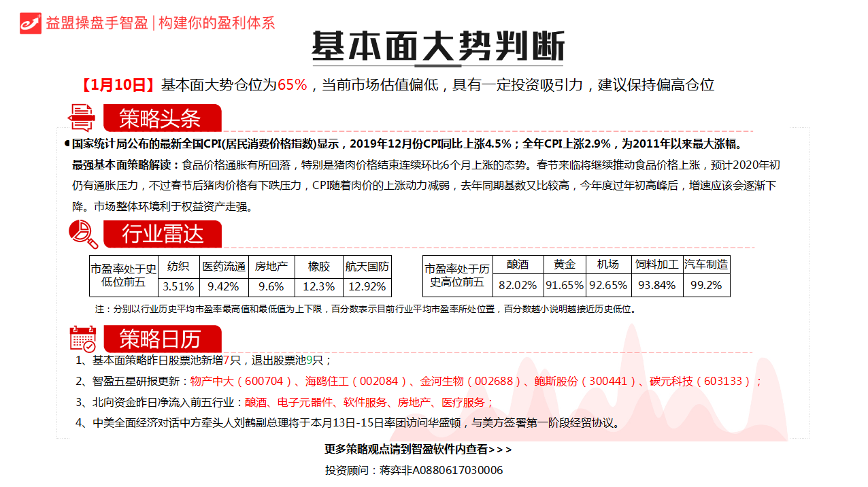Select the 策略头条 red section banner
The height and width of the screenshot is (487, 868).
pos(162,118)
